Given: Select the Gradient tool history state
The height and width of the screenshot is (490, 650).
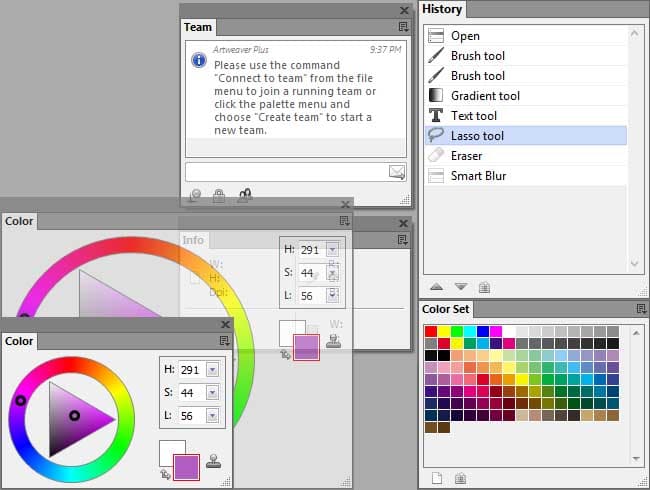Looking at the screenshot, I should point(485,96).
